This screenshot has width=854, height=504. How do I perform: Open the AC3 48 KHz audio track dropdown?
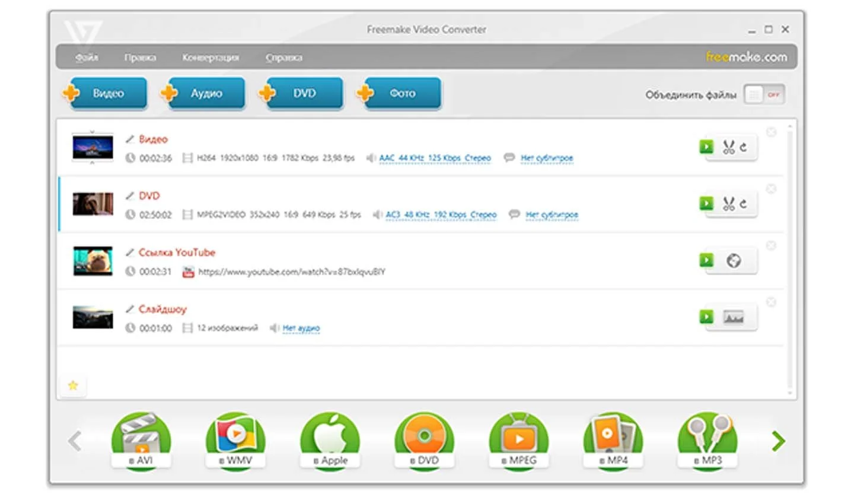pyautogui.click(x=441, y=215)
